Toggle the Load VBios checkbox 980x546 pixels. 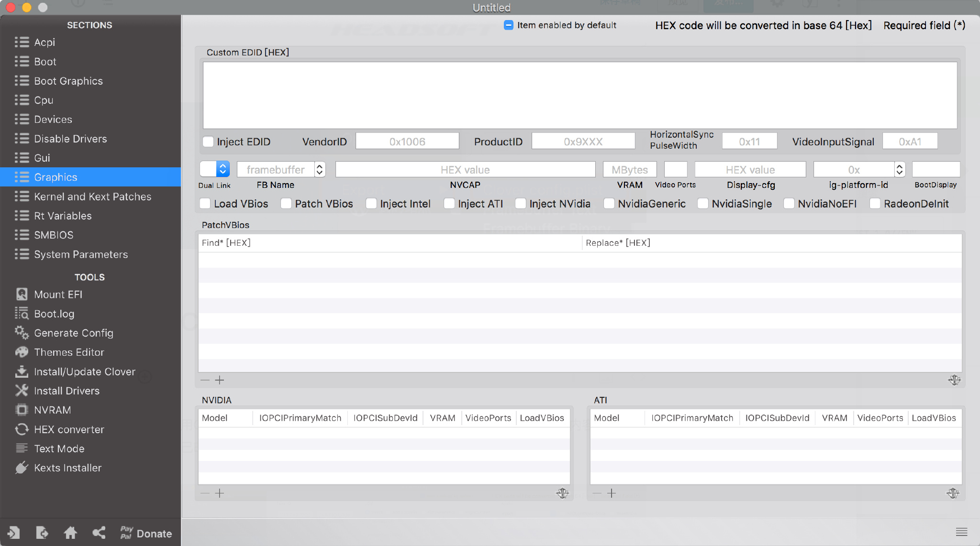(x=205, y=204)
